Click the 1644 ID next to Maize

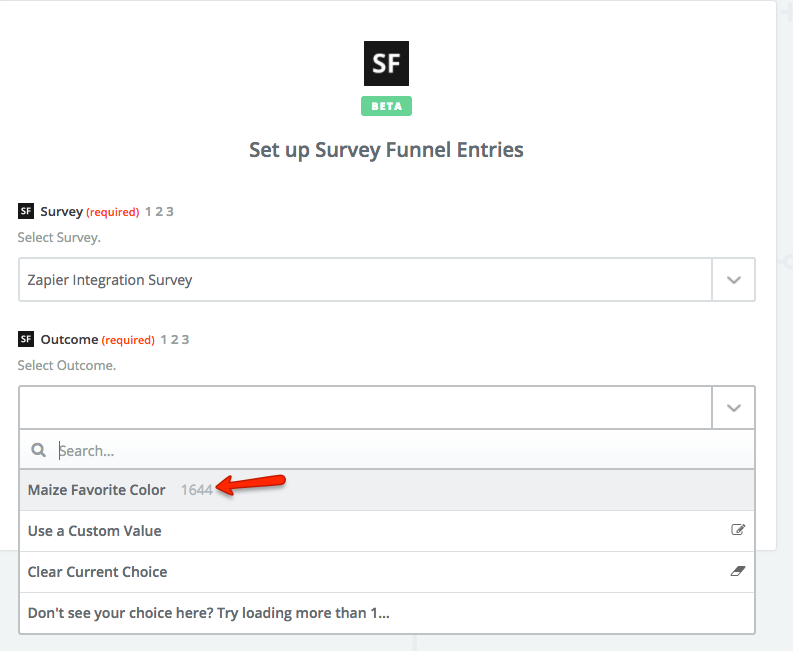click(x=196, y=490)
